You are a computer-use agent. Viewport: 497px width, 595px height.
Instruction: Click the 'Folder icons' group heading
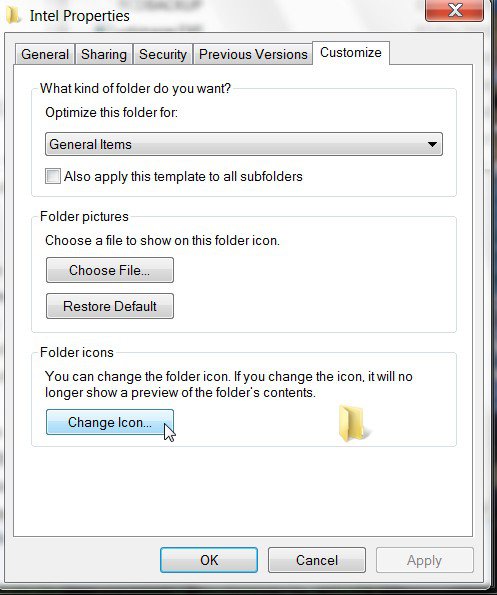pos(77,353)
